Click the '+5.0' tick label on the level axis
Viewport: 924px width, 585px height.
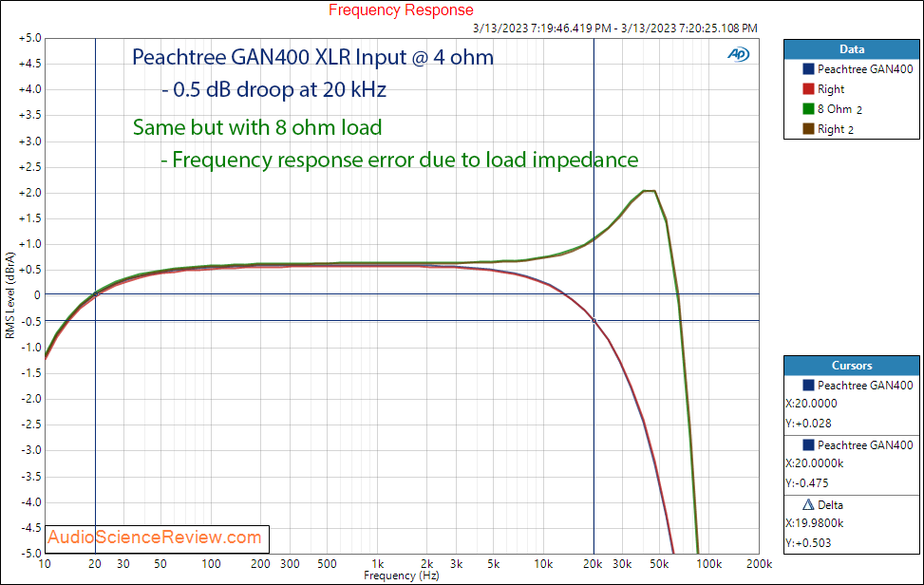(x=30, y=38)
